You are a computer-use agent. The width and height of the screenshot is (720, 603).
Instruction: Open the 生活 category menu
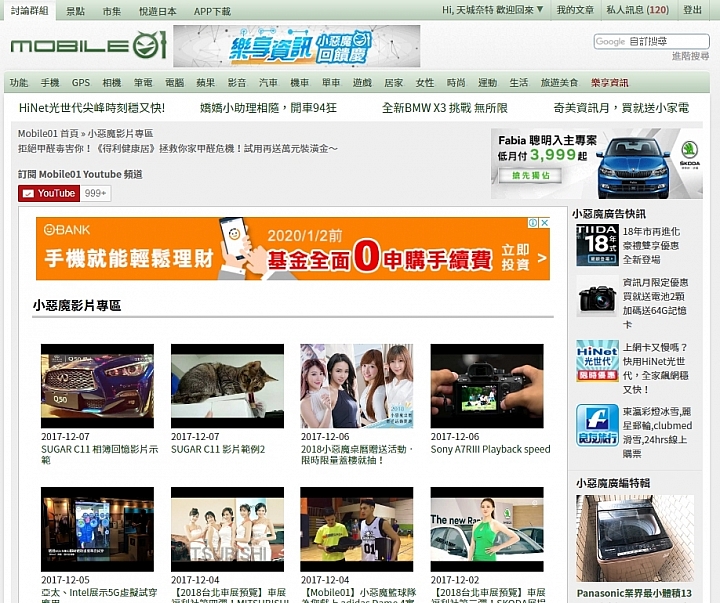click(x=518, y=83)
